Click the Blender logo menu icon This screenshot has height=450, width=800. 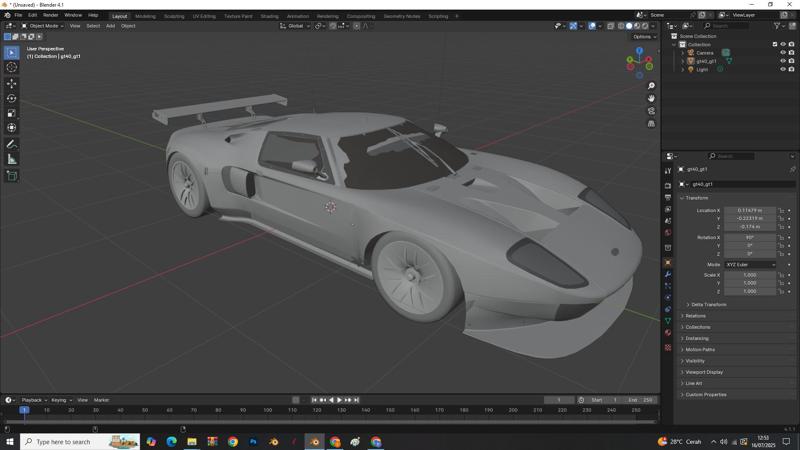tap(7, 15)
